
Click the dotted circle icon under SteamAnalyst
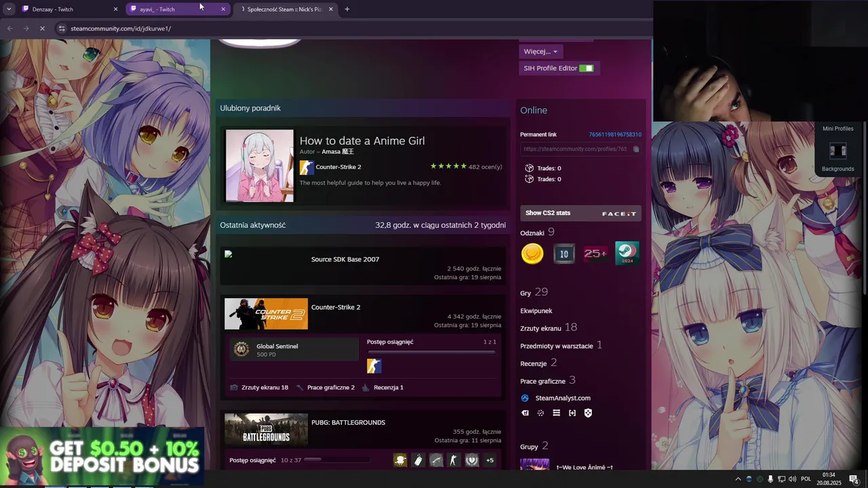[x=540, y=413]
